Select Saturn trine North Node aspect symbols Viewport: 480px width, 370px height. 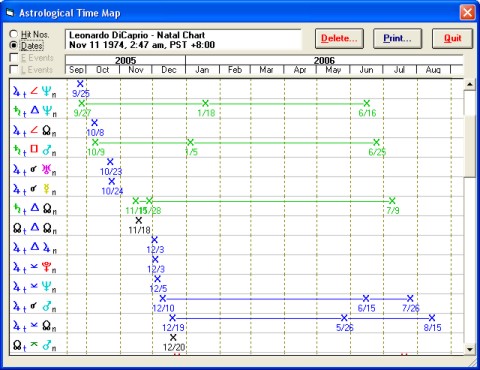point(35,209)
